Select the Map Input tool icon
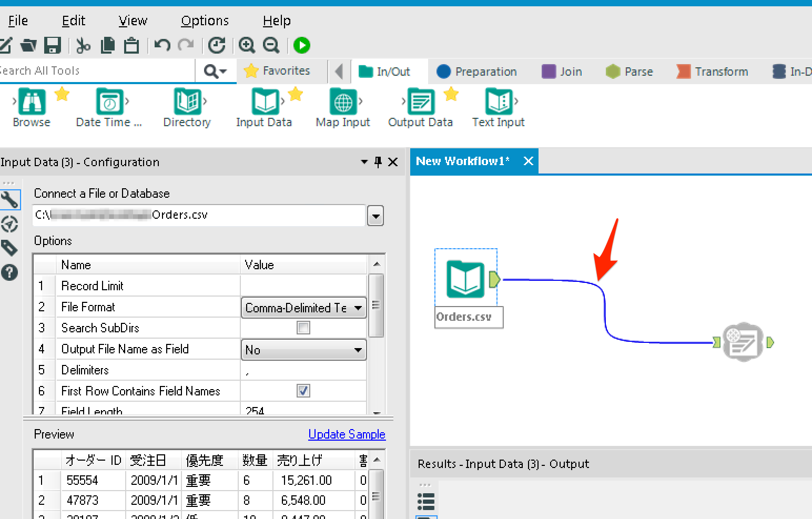The image size is (812, 519). (x=343, y=102)
